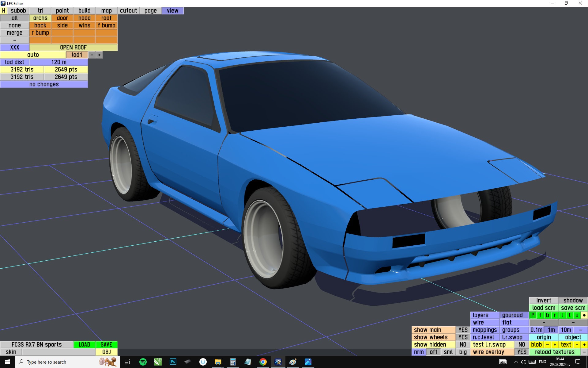Screen dimensions: 588x368
Task: Click minus next to lod1
Action: tap(92, 55)
